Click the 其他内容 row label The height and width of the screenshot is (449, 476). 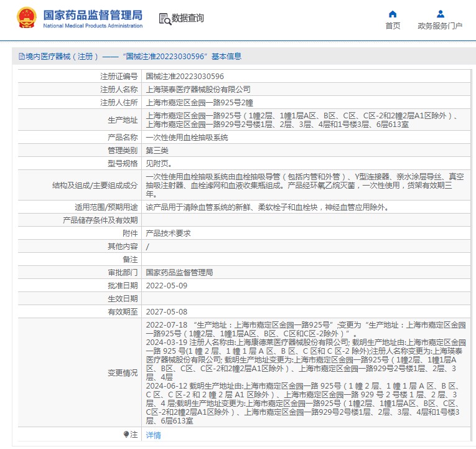(x=123, y=247)
